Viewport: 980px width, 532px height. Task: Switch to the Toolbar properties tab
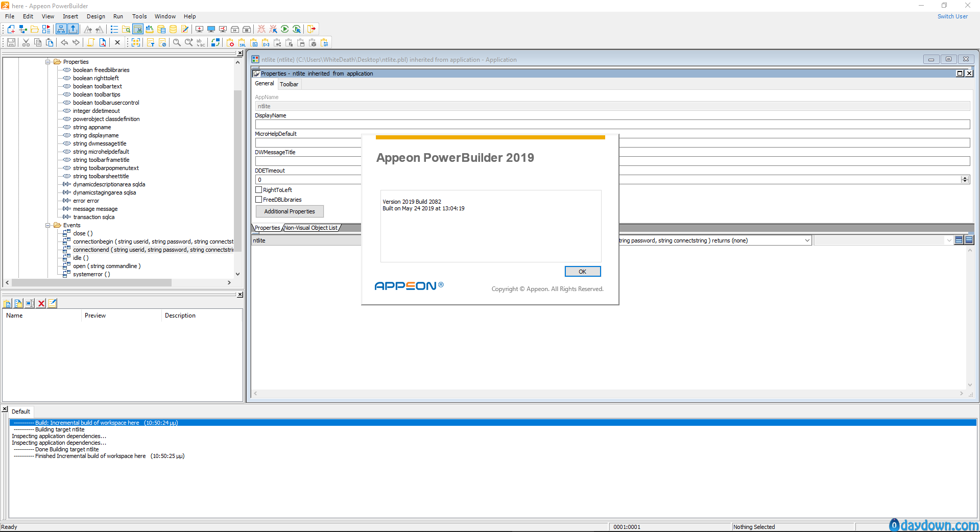point(289,84)
